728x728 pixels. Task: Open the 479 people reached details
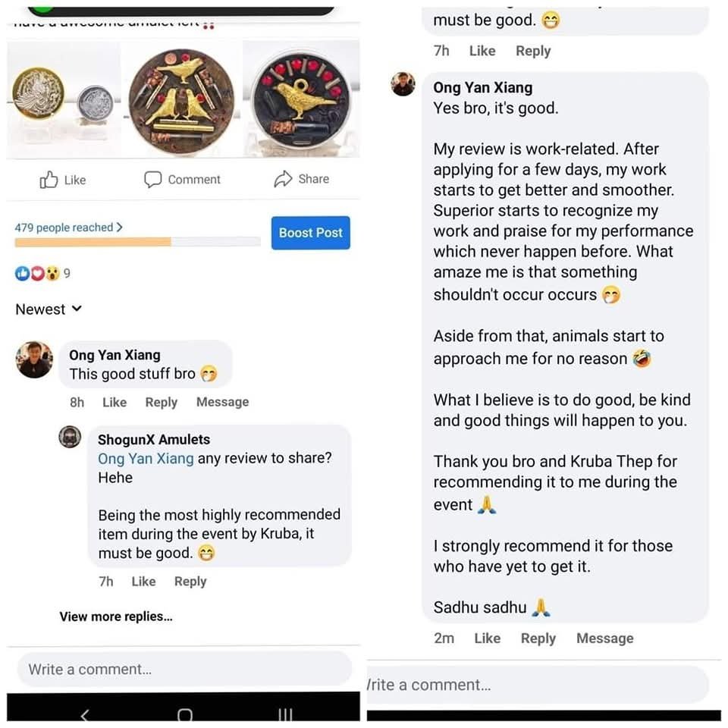69,227
